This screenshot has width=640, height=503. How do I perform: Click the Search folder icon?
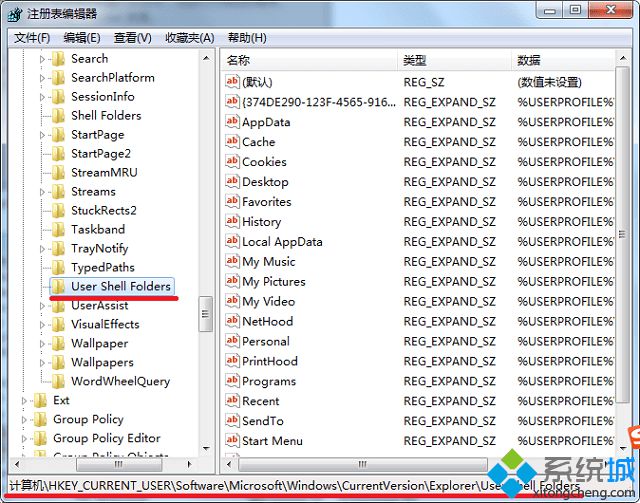pos(58,59)
